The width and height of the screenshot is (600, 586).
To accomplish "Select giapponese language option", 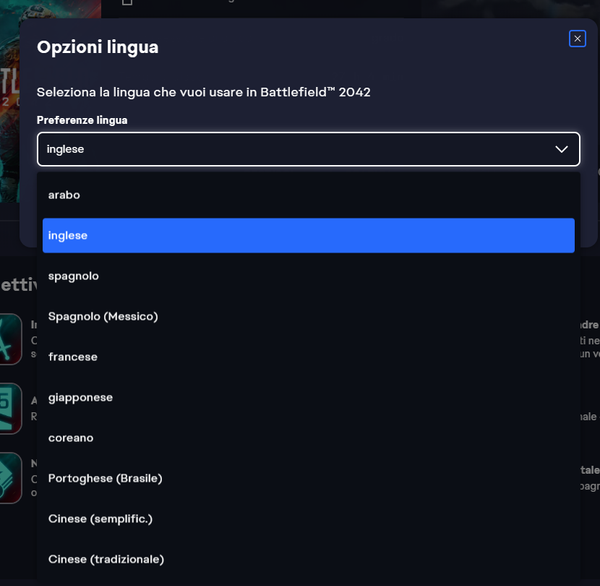I will (x=80, y=398).
